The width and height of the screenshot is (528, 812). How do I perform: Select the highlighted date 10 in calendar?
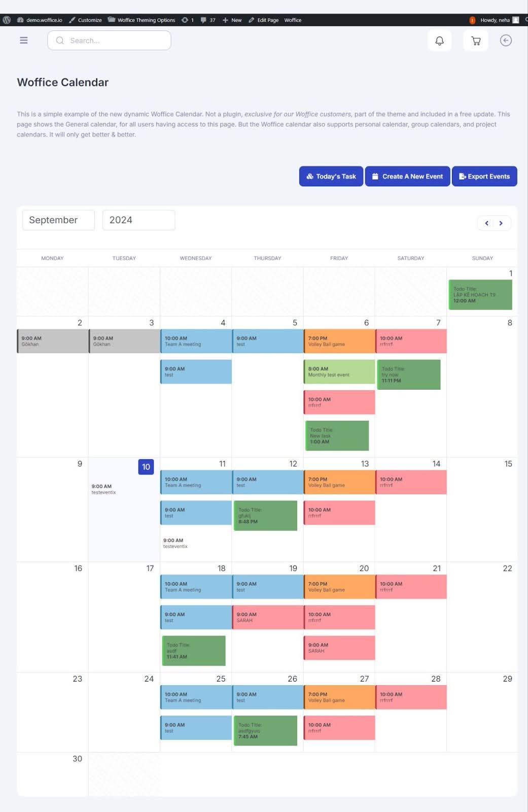tap(146, 467)
